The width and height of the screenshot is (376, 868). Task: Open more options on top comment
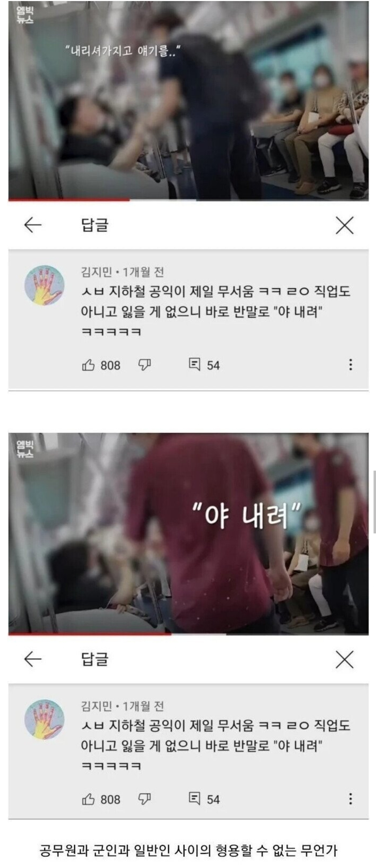pyautogui.click(x=351, y=365)
